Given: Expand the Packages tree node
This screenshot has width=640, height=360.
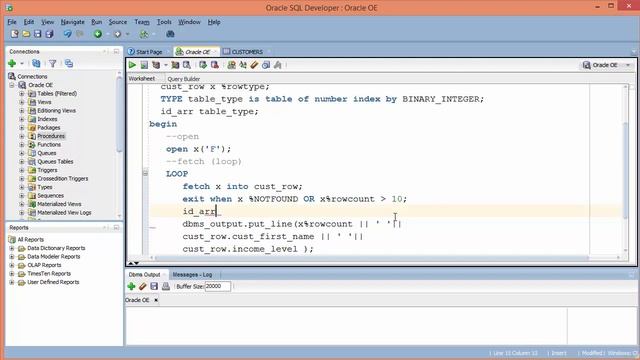Looking at the screenshot, I should coord(22,127).
